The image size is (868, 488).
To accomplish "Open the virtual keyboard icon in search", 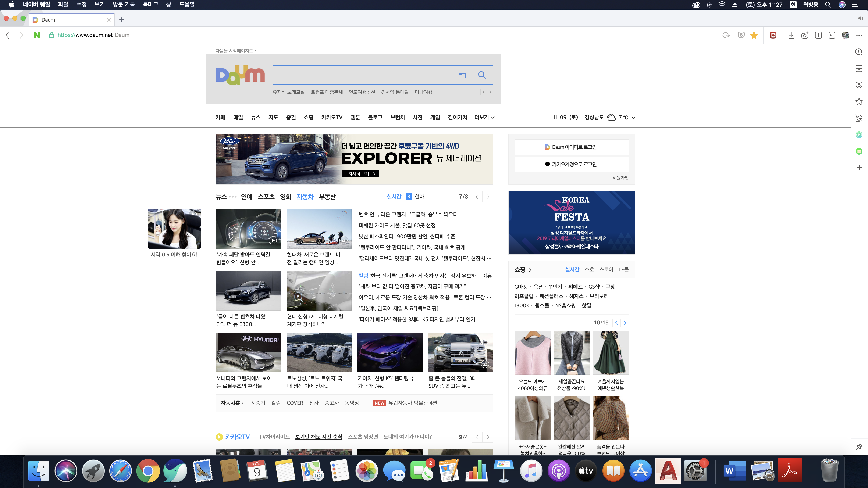I will [462, 75].
